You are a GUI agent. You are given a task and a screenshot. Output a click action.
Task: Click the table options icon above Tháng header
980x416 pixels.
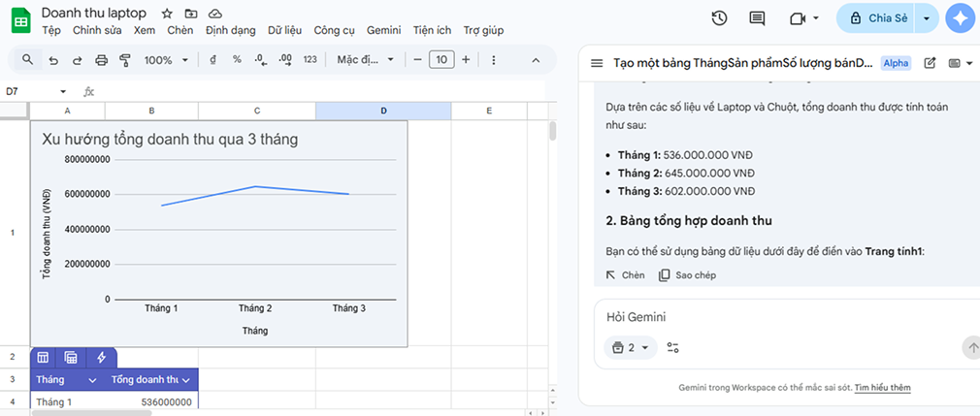[43, 357]
